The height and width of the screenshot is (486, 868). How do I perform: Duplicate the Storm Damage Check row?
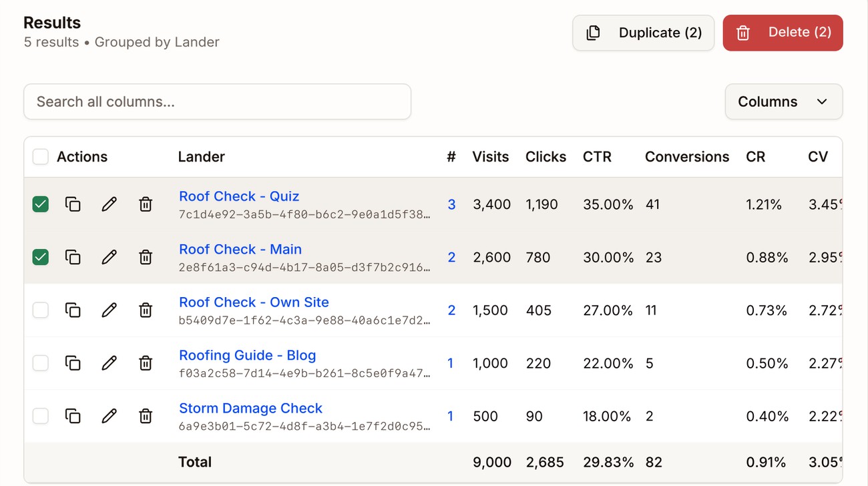[73, 416]
